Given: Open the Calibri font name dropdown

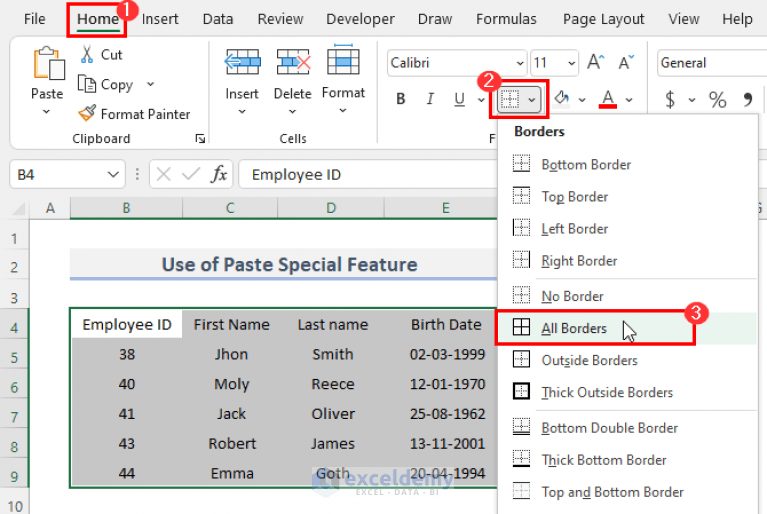Looking at the screenshot, I should pyautogui.click(x=519, y=63).
